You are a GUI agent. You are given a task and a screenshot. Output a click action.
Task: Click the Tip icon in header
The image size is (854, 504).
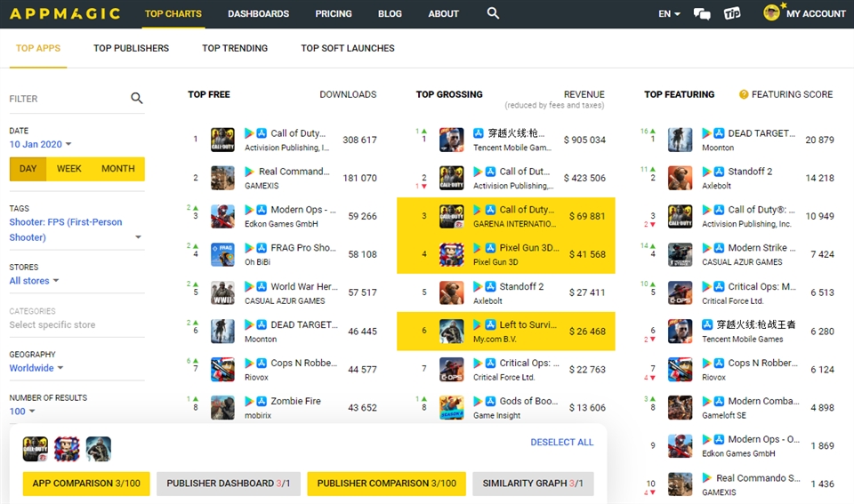click(x=732, y=13)
